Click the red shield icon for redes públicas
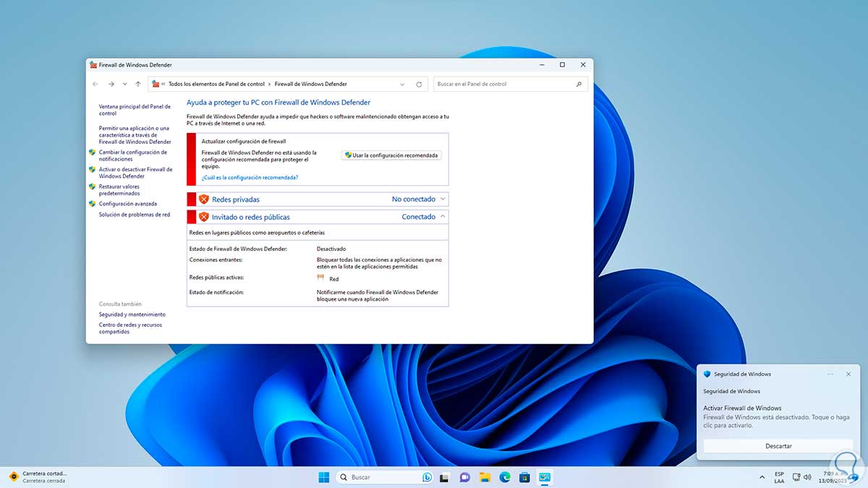 tap(204, 217)
